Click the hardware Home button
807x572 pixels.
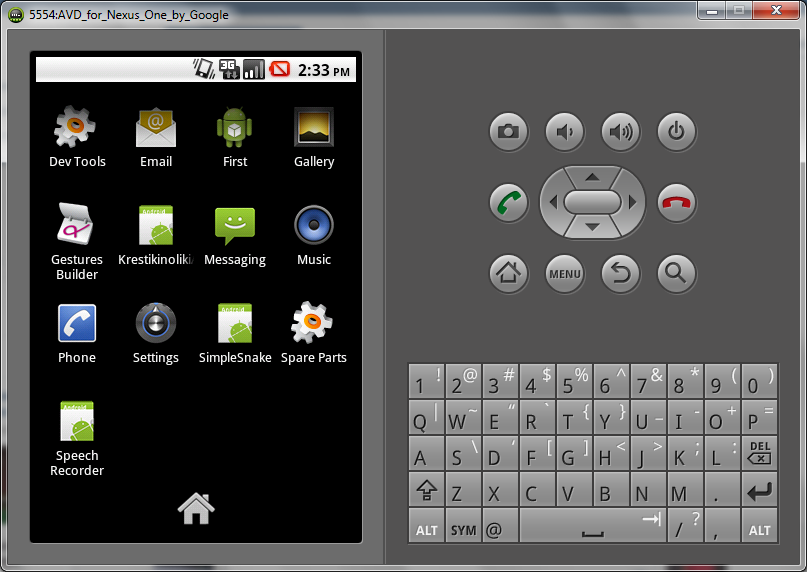(x=508, y=273)
